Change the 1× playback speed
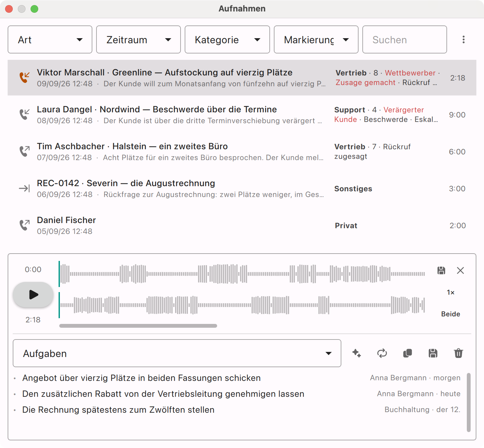This screenshot has width=484, height=448. pyautogui.click(x=451, y=292)
